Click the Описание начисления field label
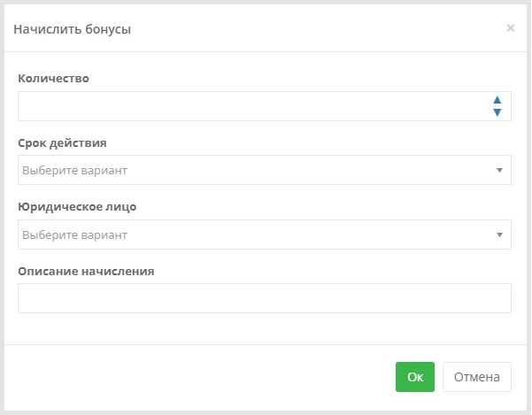532x415 pixels. coord(86,272)
